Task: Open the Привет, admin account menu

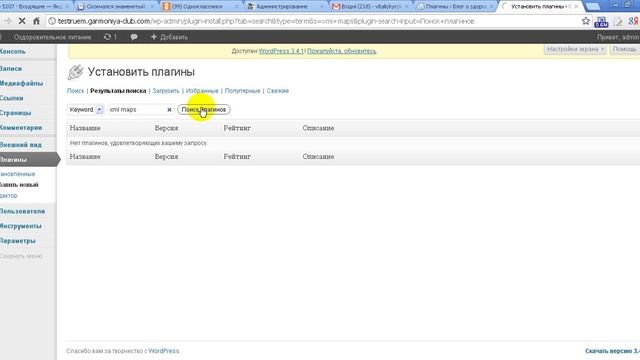Action: click(618, 37)
